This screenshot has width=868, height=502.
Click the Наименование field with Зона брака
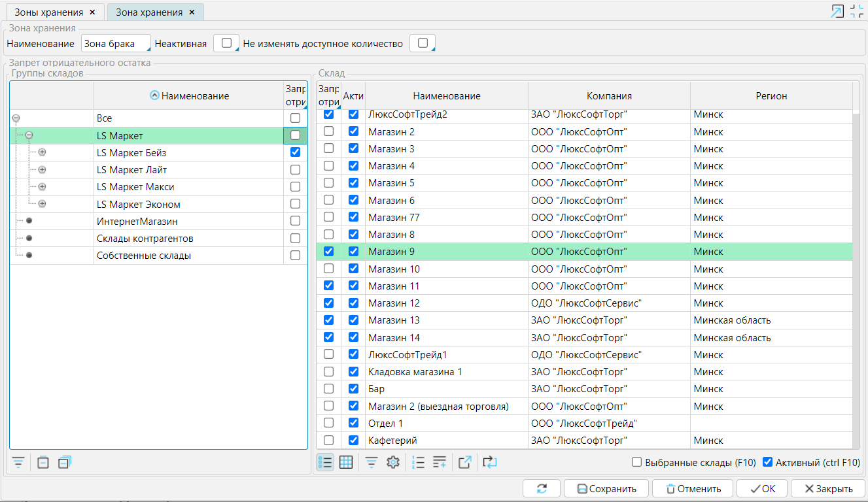coord(115,44)
